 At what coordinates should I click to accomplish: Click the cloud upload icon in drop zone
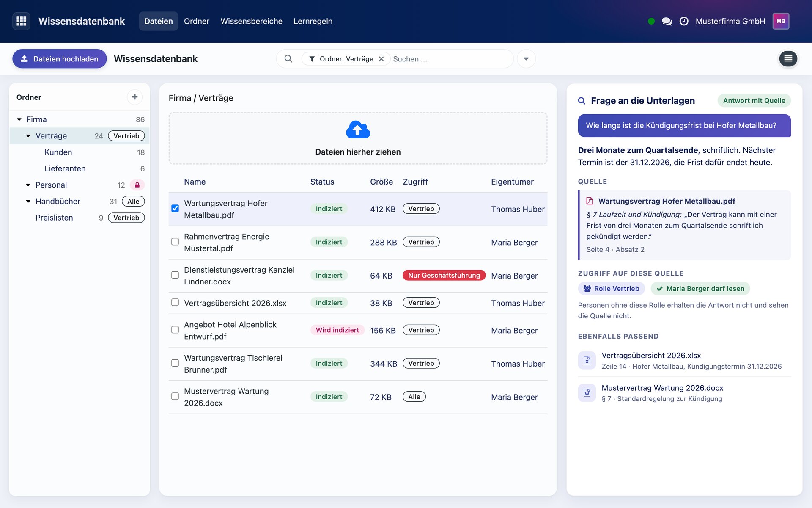(x=358, y=130)
